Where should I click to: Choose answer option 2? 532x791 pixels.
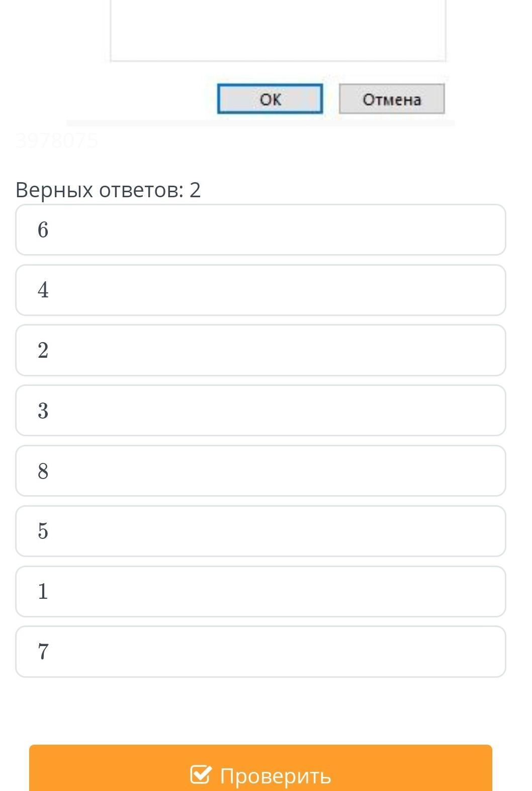pos(260,350)
